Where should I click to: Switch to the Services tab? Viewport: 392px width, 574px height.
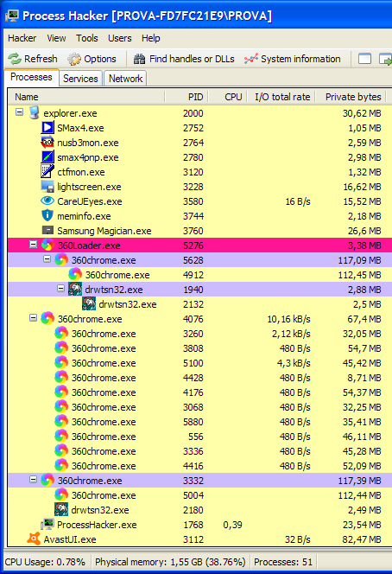(80, 79)
